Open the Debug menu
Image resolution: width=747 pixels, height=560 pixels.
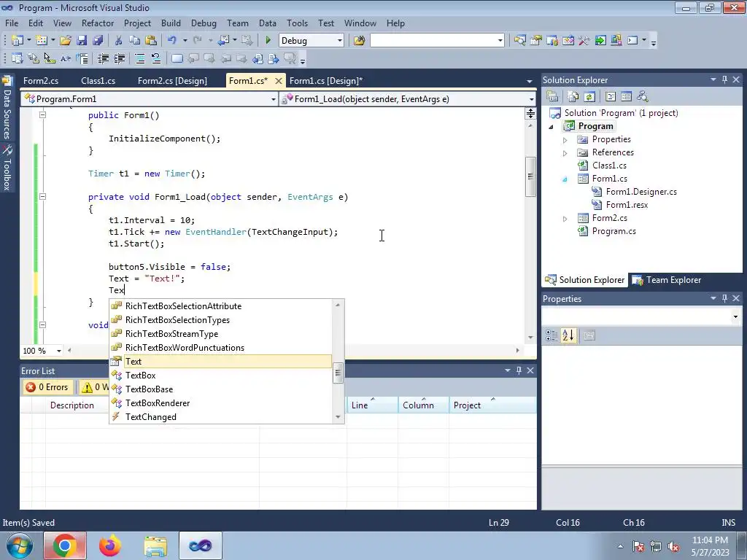204,23
